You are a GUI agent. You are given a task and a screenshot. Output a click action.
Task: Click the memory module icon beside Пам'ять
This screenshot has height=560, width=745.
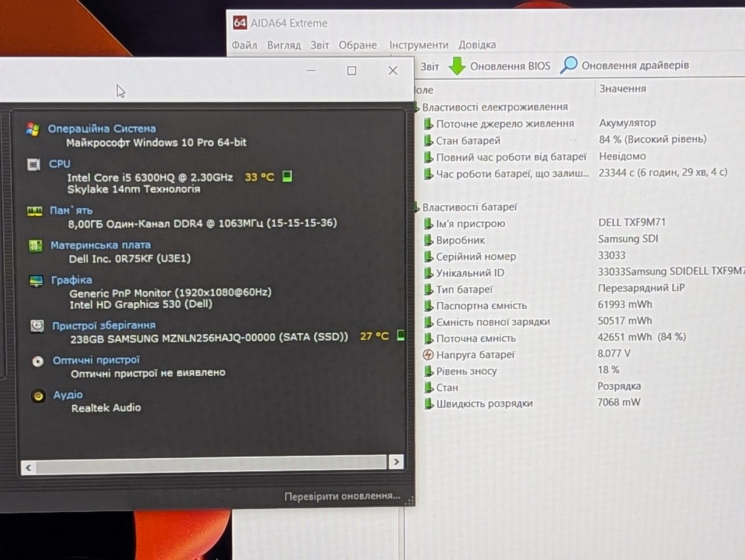coord(35,211)
